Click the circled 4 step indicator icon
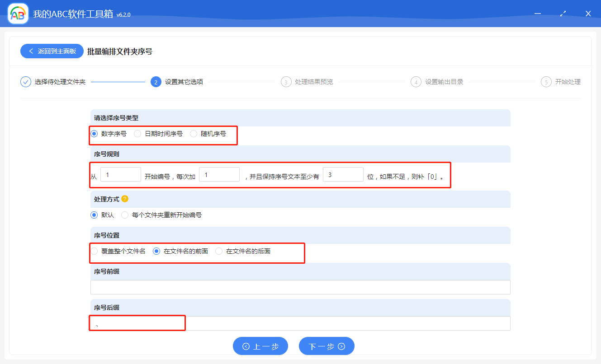The width and height of the screenshot is (601, 364). click(x=416, y=82)
